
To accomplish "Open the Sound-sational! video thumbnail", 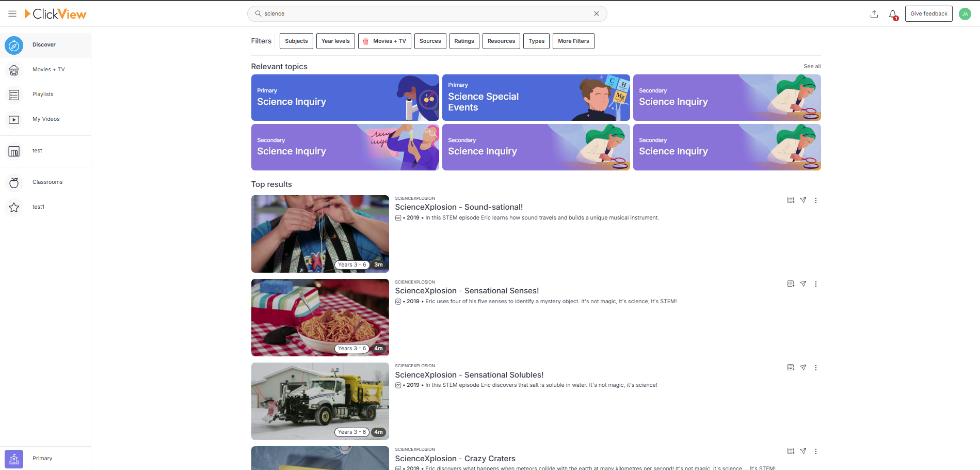I will pyautogui.click(x=320, y=234).
